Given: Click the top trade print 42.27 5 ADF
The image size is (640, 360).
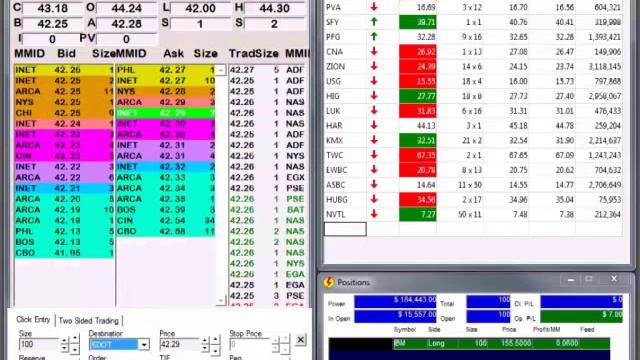Looking at the screenshot, I should pos(267,70).
